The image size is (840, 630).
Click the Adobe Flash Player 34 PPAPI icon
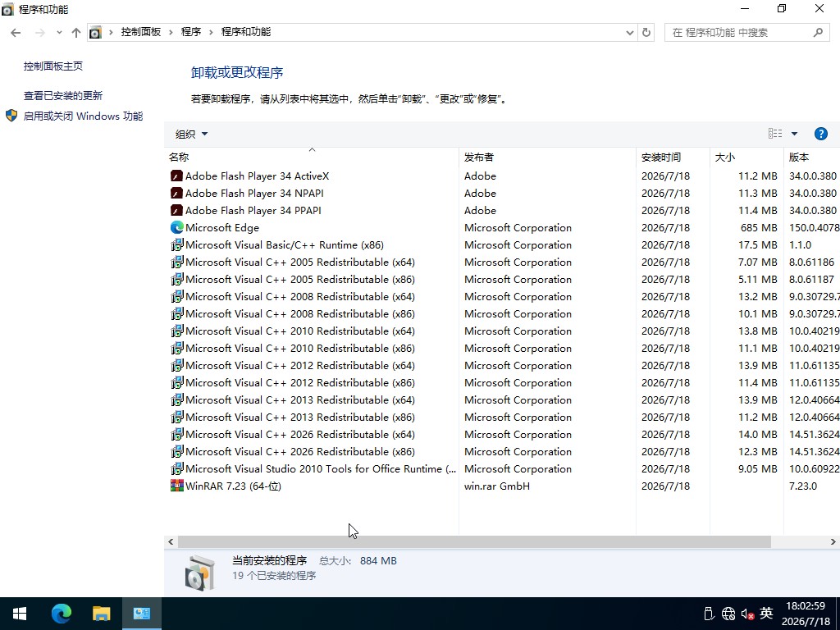(176, 210)
